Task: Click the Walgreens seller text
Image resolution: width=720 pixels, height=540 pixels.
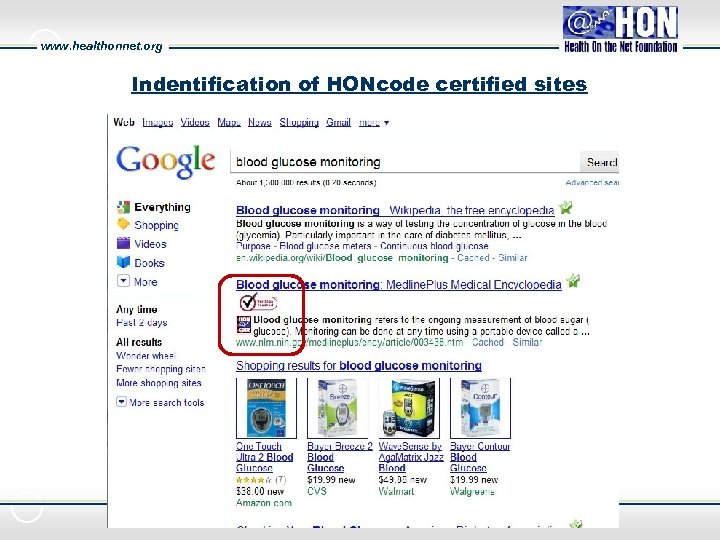Action: click(472, 491)
